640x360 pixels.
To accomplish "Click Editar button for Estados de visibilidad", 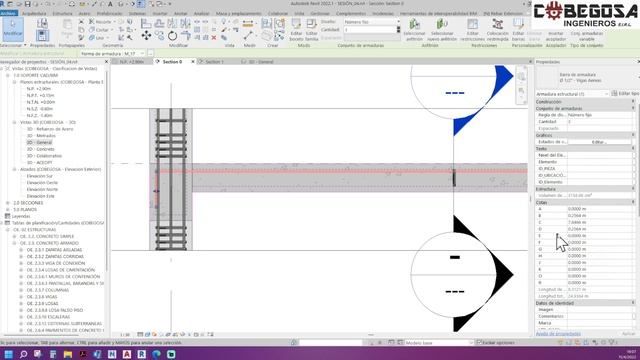I will point(599,142).
